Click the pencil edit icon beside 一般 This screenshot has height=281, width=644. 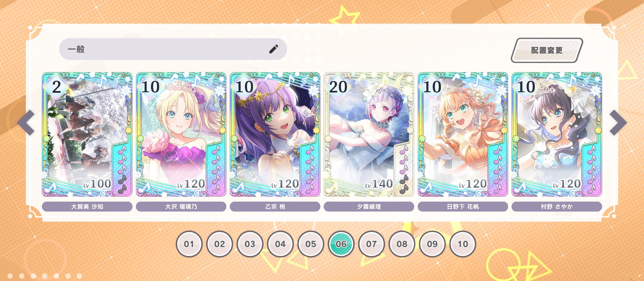(x=274, y=49)
